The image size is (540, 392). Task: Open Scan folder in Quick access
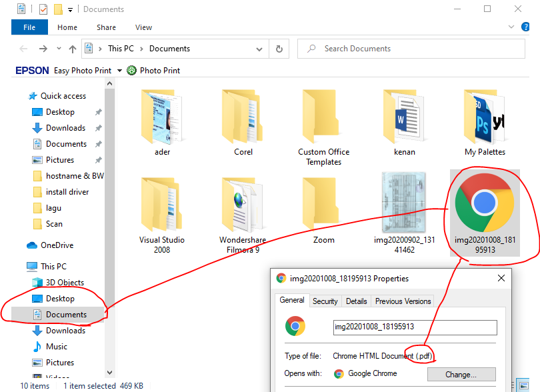point(54,224)
